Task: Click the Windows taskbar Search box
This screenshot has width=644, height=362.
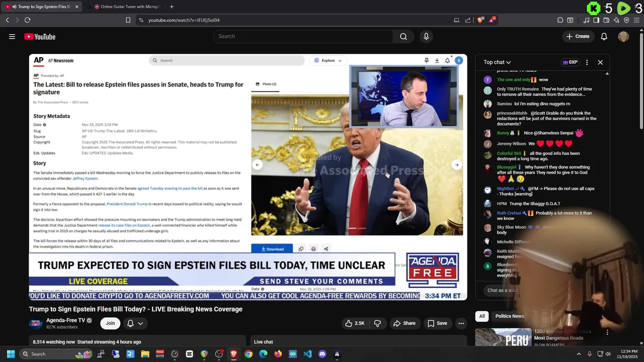Action: pos(56,354)
